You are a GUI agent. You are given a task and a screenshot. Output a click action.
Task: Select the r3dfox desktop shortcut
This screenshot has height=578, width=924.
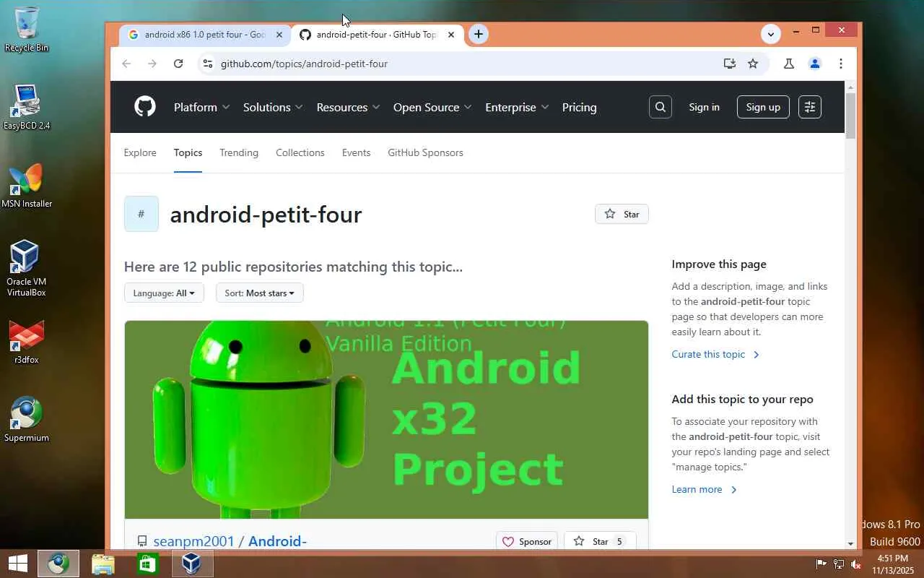tap(27, 342)
